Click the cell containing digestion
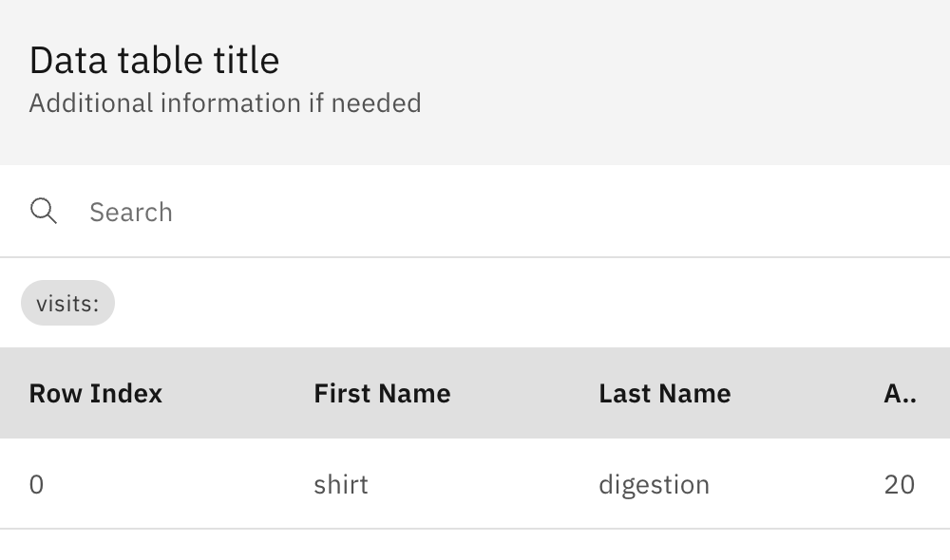Screen dimensions: 950x560 (x=655, y=484)
